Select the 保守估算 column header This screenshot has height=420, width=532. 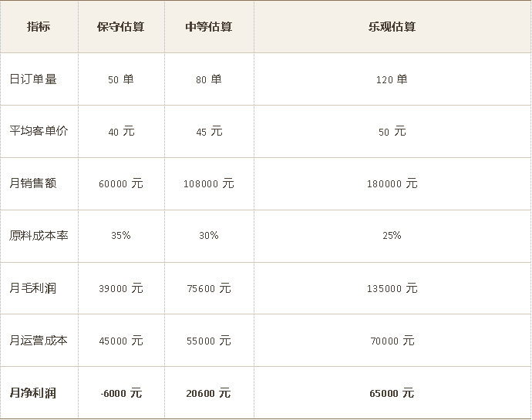point(120,26)
